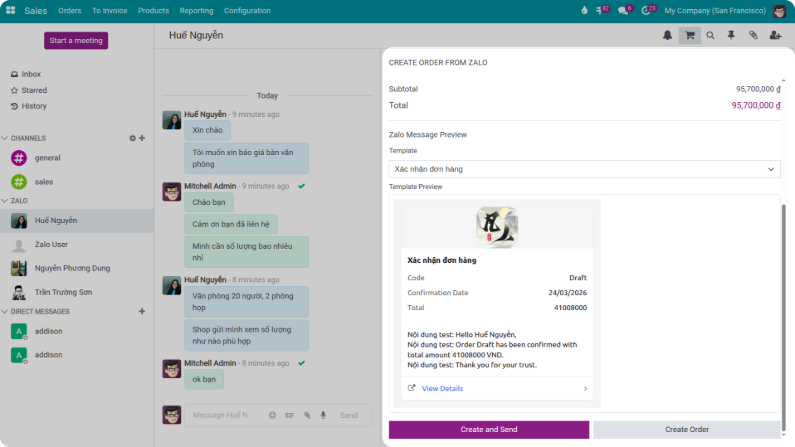The width and height of the screenshot is (795, 447).
Task: Click the pin icon for pinned messages
Action: [731, 35]
